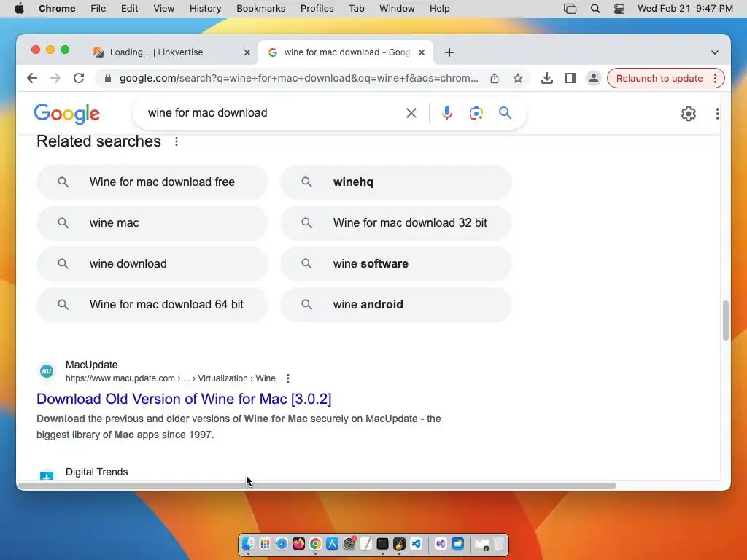Open 'Download Old Version of Wine for Mac' result
Viewport: 747px width, 560px height.
point(184,399)
